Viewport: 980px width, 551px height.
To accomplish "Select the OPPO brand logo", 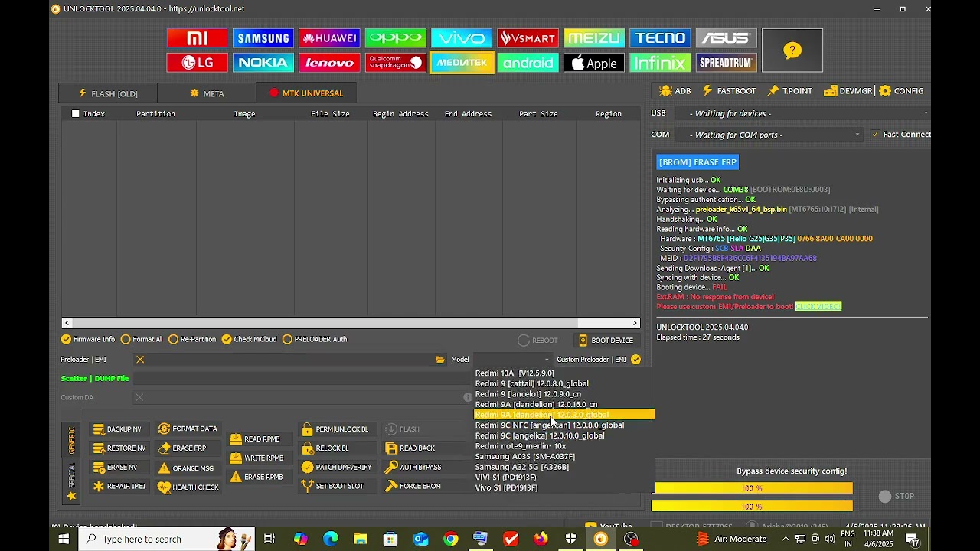I will click(396, 38).
